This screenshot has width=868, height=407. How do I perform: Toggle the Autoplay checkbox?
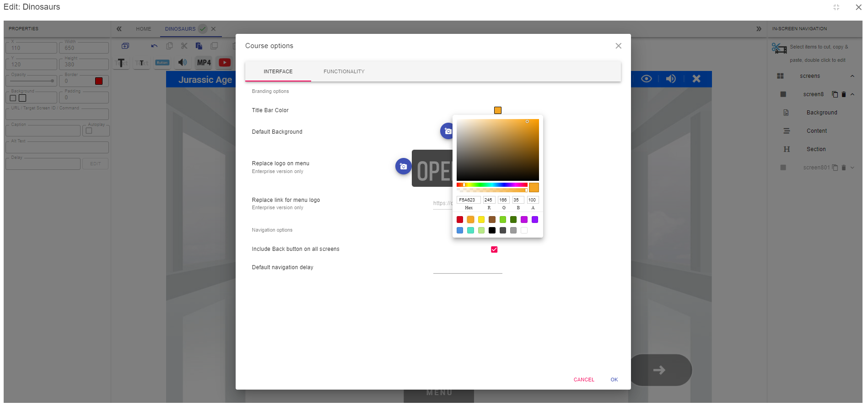click(x=89, y=130)
